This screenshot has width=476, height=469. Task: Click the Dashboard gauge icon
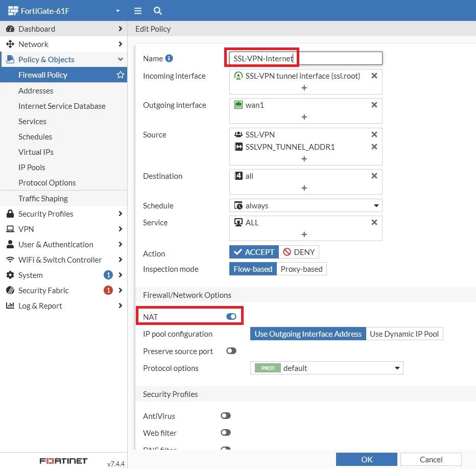pyautogui.click(x=10, y=29)
